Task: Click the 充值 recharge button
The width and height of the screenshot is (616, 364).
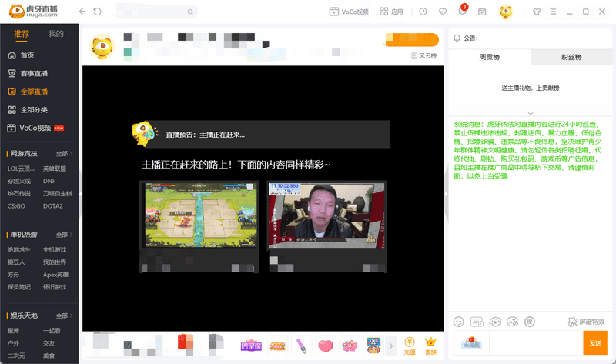Action: click(410, 345)
